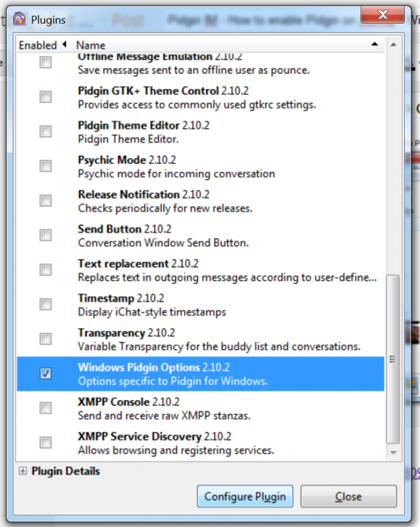Tick the Pidgin Theme Editor checkbox
Image resolution: width=420 pixels, height=527 pixels.
click(45, 131)
